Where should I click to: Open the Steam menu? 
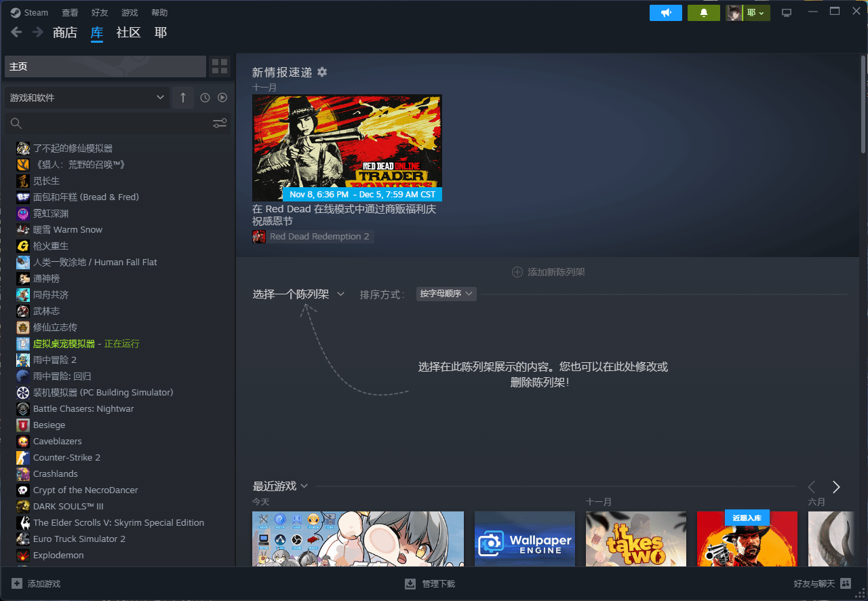pyautogui.click(x=36, y=13)
